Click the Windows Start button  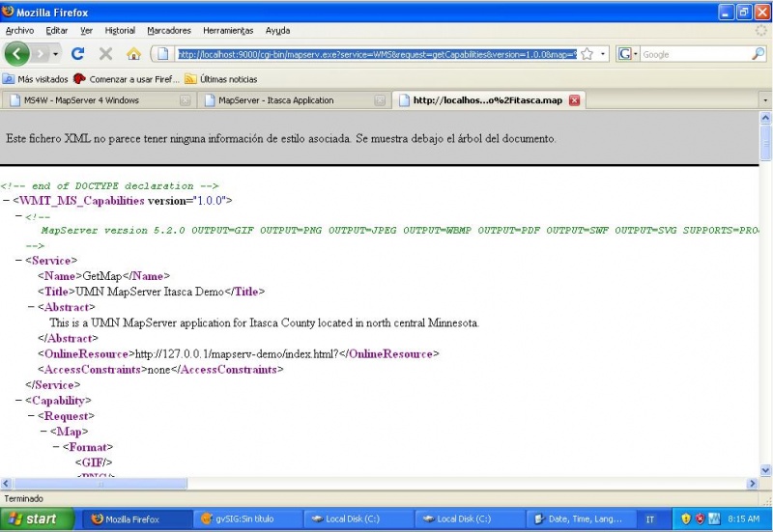click(37, 519)
